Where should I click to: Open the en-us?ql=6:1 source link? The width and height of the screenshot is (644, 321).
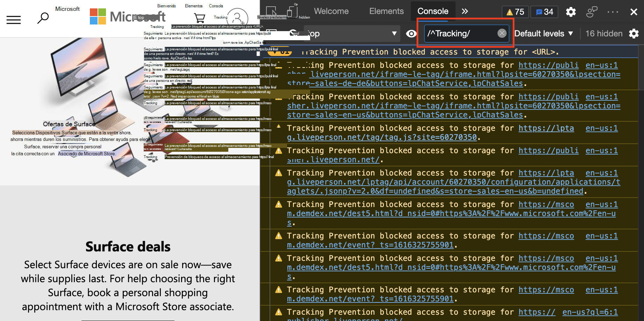click(x=590, y=312)
